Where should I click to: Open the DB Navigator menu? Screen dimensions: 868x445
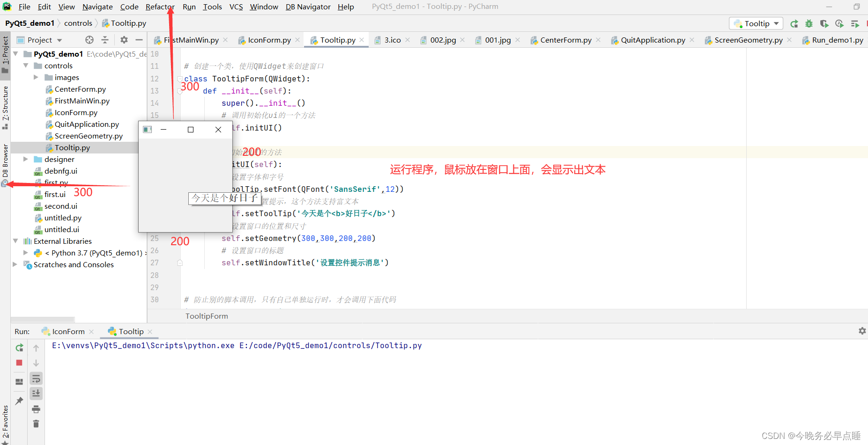308,7
